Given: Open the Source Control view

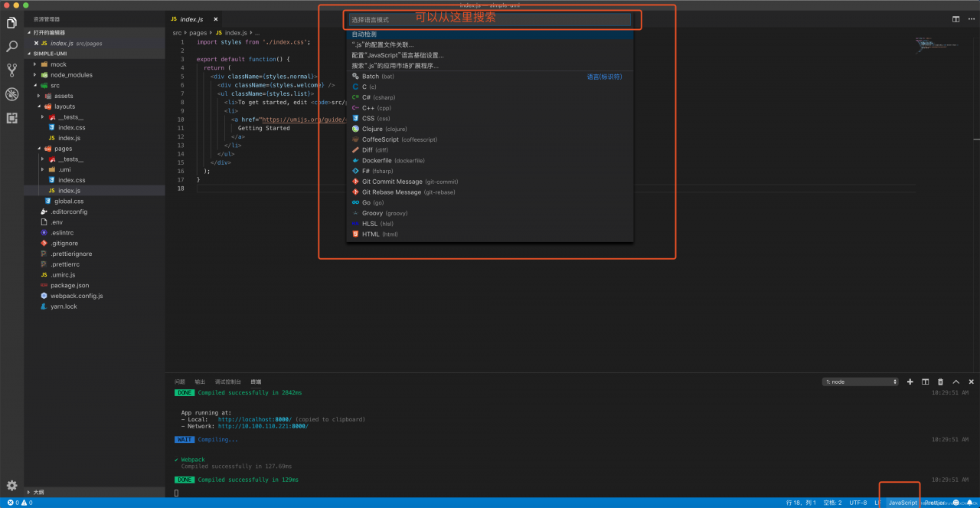Looking at the screenshot, I should point(11,70).
